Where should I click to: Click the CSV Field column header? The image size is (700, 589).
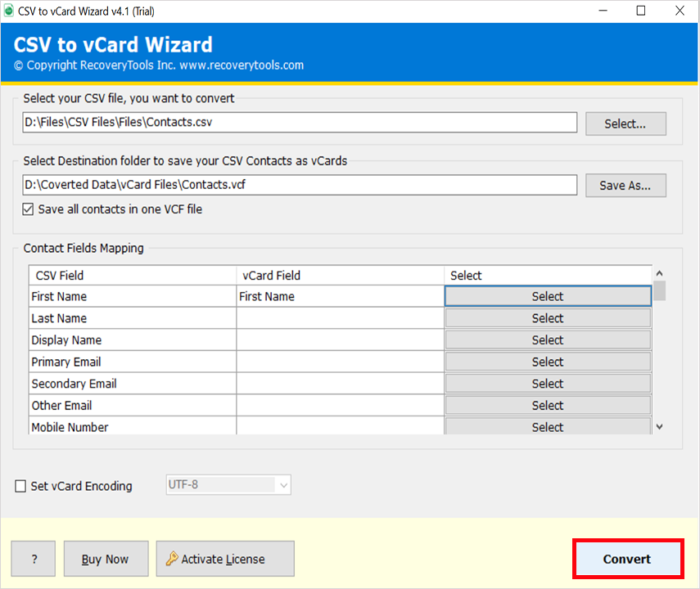[x=133, y=276]
